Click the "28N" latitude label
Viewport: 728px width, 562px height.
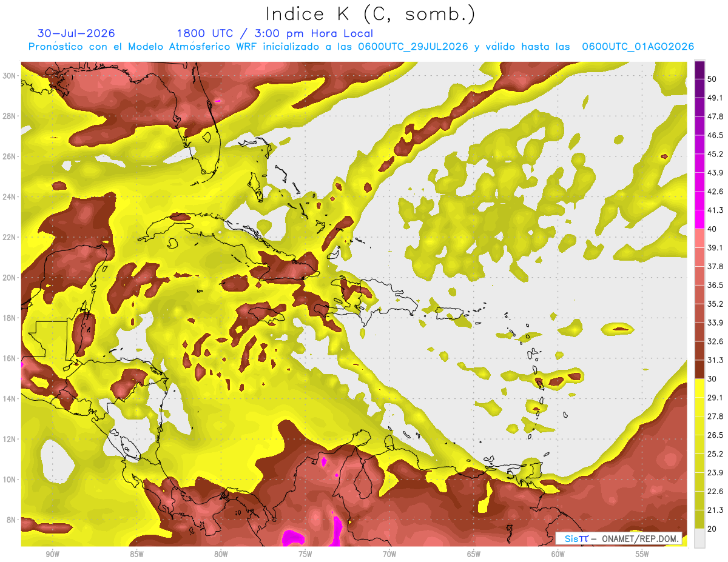tap(10, 116)
